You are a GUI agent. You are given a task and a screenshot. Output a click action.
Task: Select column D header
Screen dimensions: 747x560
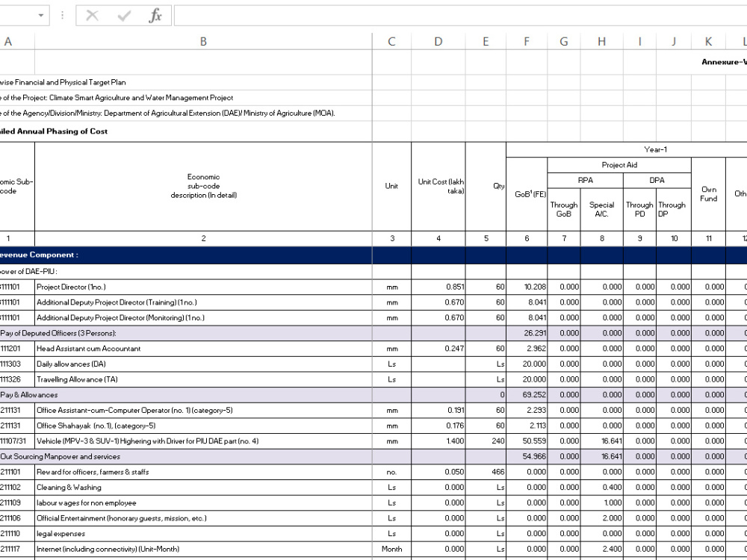(438, 41)
